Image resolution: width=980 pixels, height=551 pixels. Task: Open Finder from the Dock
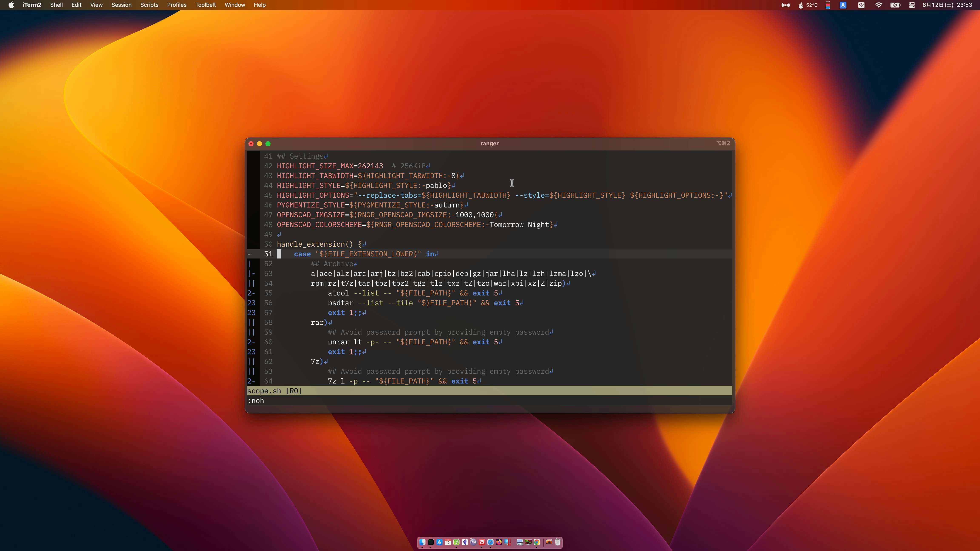point(422,542)
